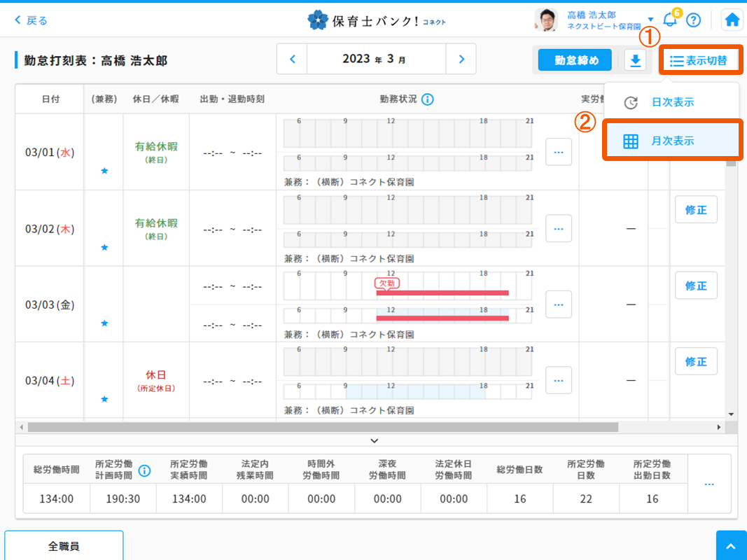The image size is (747, 560).
Task: Click the star icon on 03/01 row
Action: tap(104, 171)
